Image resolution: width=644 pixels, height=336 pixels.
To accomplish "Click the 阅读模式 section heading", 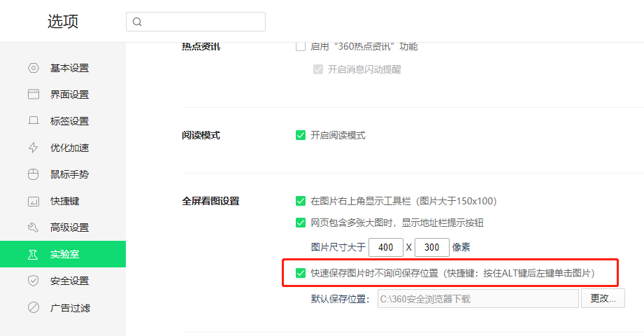I will coord(201,135).
